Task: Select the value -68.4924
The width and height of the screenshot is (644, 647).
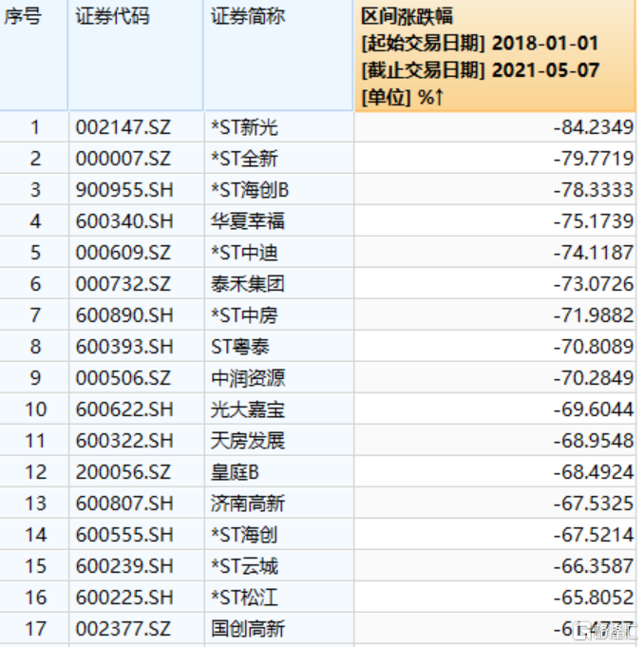Action: (x=594, y=472)
